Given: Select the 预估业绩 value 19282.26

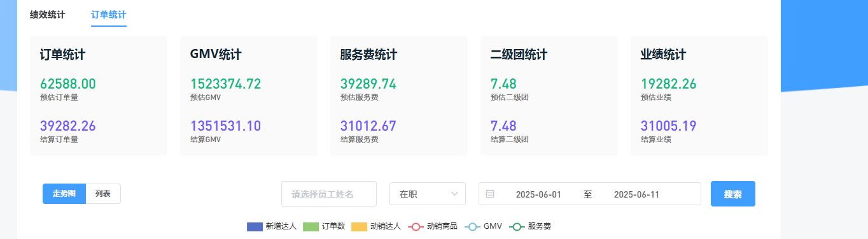Looking at the screenshot, I should [x=669, y=84].
